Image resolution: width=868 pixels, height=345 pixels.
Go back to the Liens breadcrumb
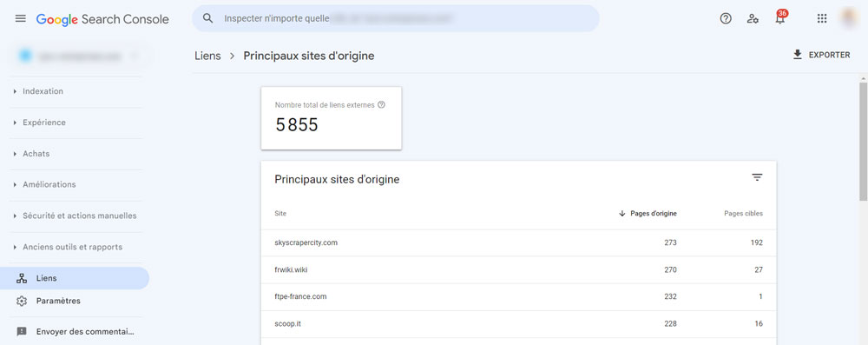[x=207, y=56]
